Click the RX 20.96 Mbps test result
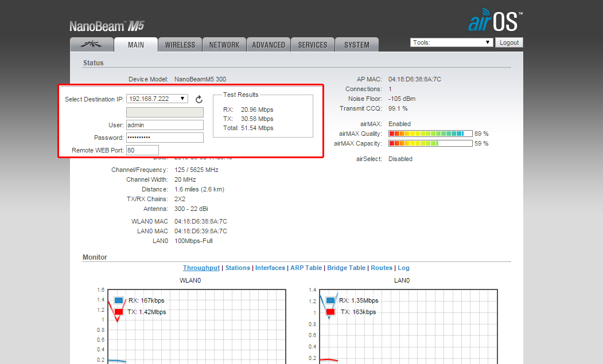603x364 pixels. 248,109
